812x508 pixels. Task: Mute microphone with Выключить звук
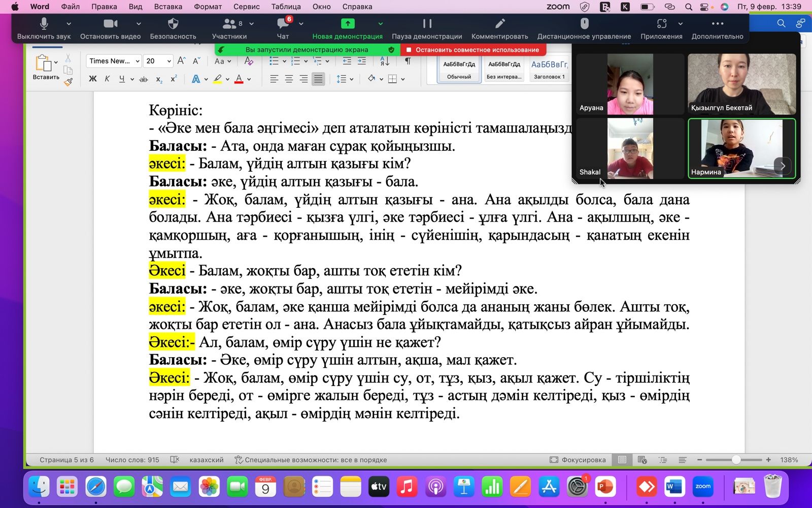(44, 28)
